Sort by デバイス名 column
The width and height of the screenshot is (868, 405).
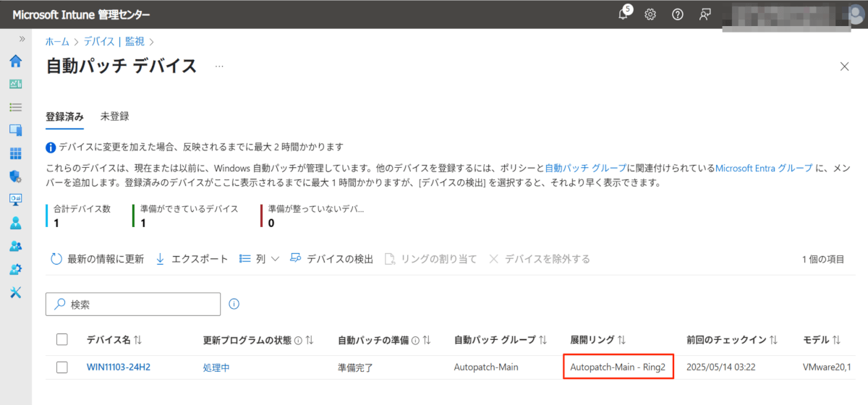pos(114,339)
